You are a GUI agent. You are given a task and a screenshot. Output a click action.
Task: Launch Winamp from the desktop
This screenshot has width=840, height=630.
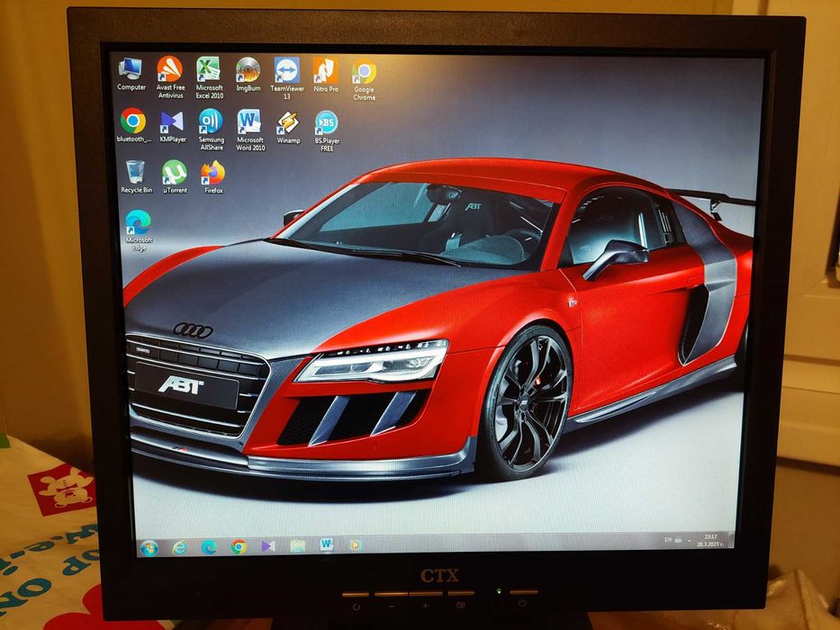coord(288,123)
